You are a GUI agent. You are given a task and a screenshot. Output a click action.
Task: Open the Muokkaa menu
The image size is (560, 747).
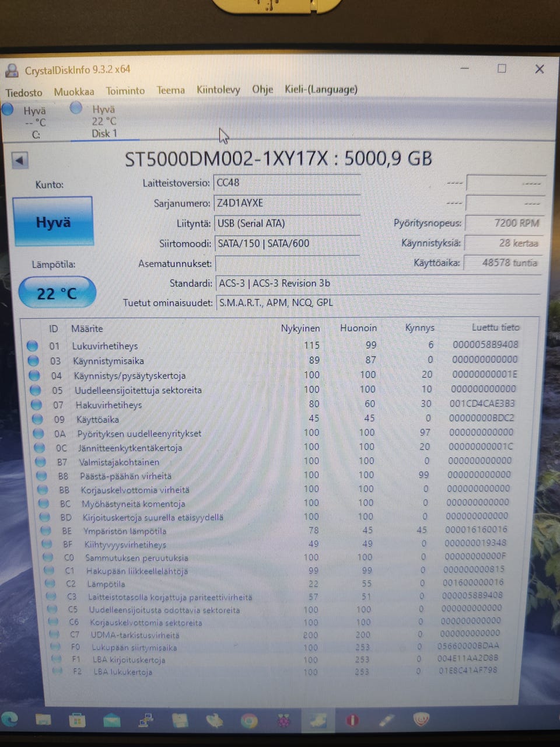[x=74, y=92]
